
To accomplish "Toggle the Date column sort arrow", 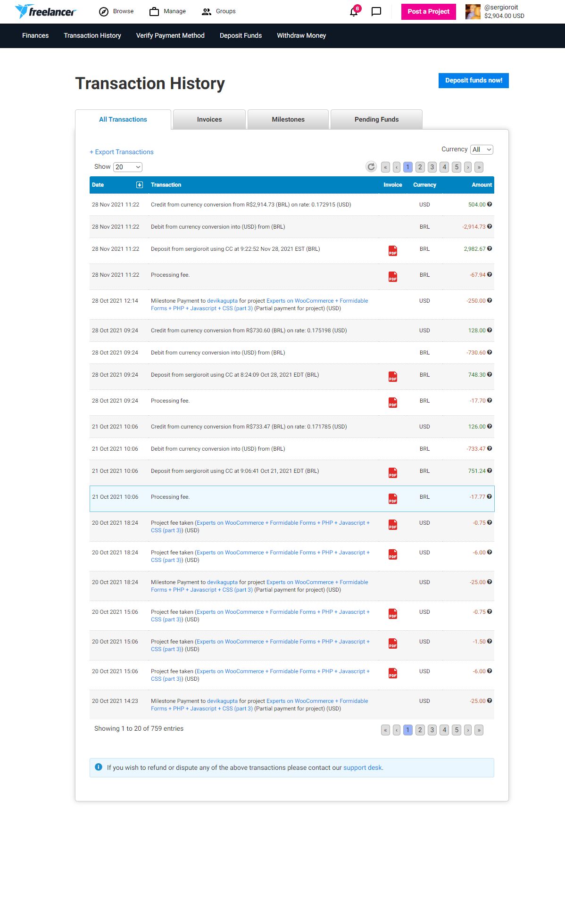I will [140, 185].
